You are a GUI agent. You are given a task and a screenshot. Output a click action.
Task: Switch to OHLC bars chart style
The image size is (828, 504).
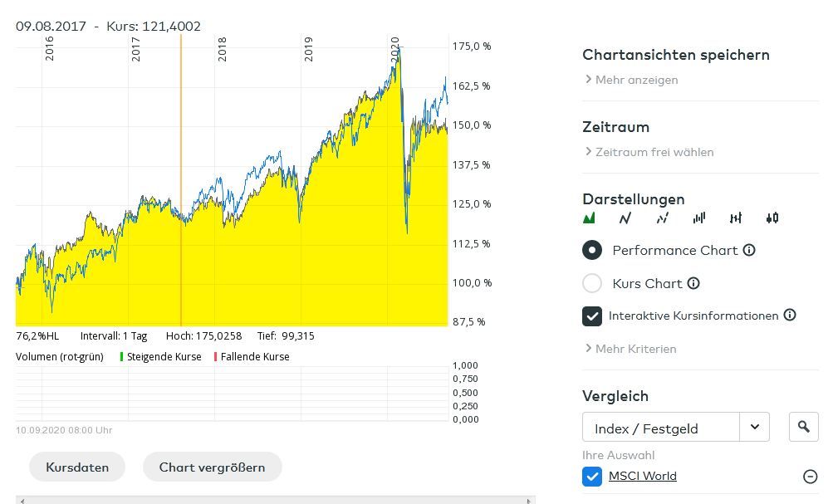[x=735, y=218]
